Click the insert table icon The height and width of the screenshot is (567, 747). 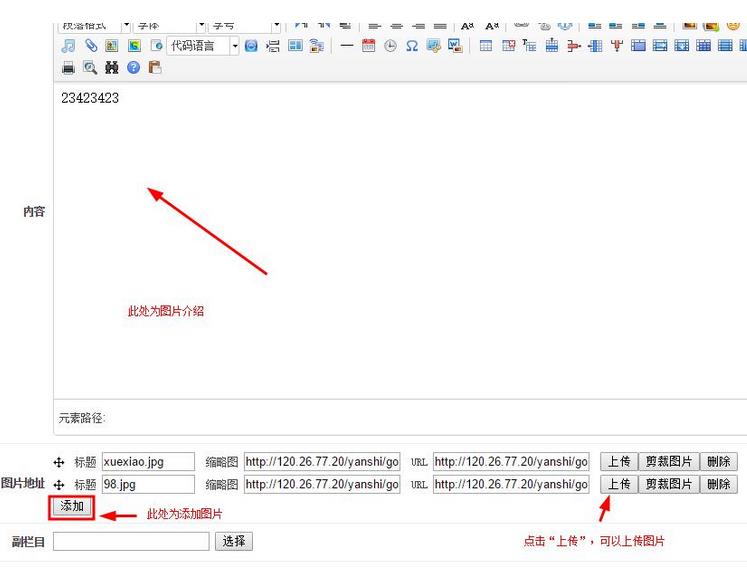[485, 46]
